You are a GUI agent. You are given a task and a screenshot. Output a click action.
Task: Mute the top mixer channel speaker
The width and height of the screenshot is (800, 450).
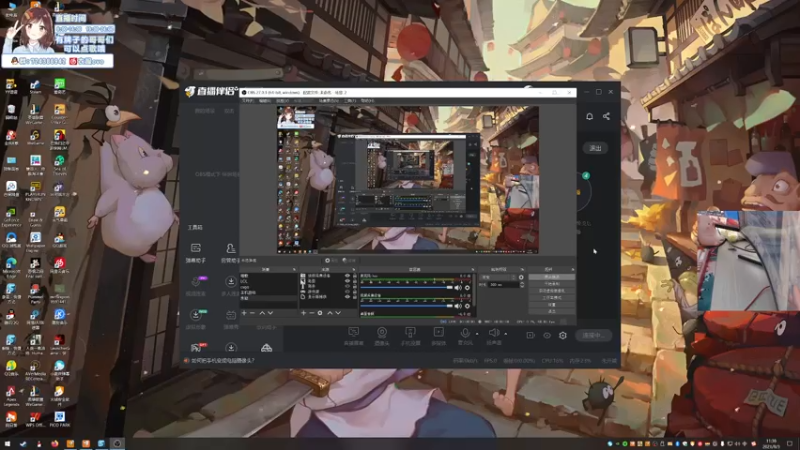(458, 288)
